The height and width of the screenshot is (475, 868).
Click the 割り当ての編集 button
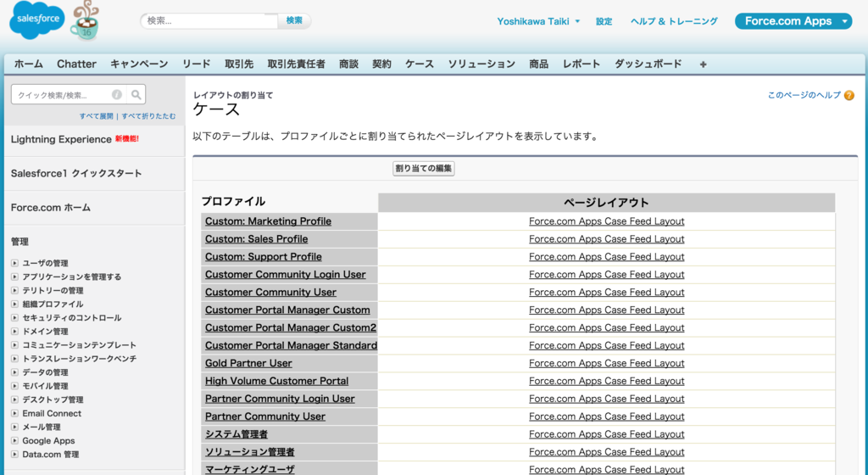[x=424, y=168]
